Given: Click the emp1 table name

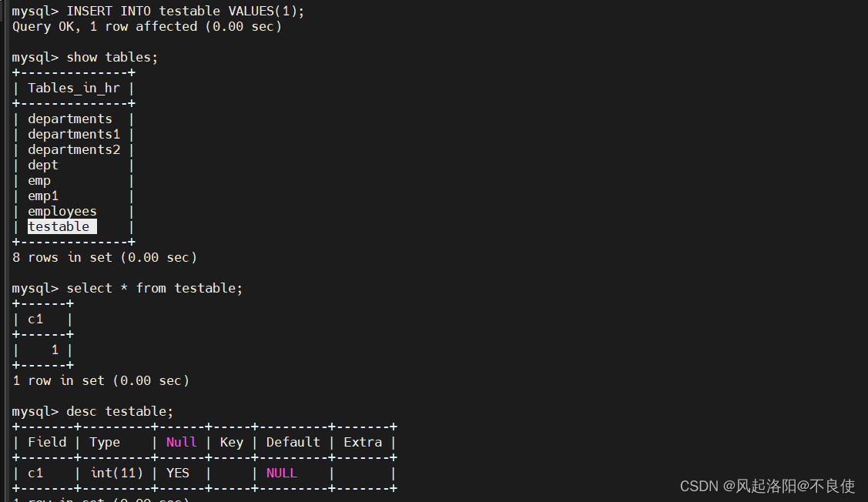Looking at the screenshot, I should (x=42, y=196).
